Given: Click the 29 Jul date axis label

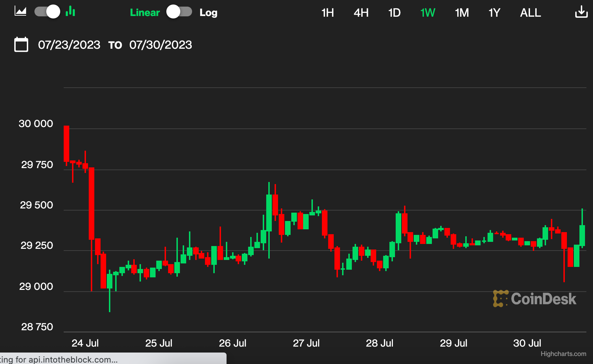Looking at the screenshot, I should coord(453,343).
